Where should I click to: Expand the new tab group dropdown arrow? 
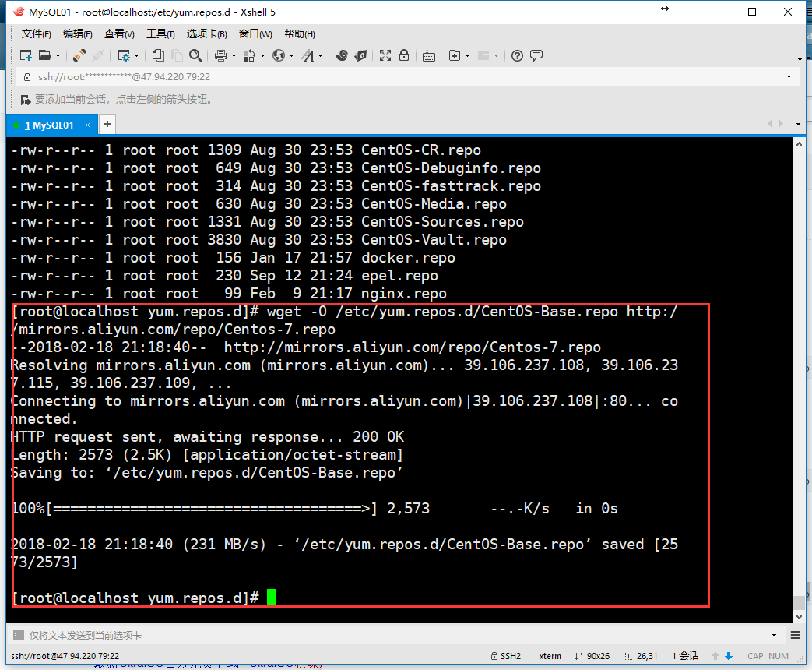point(468,55)
